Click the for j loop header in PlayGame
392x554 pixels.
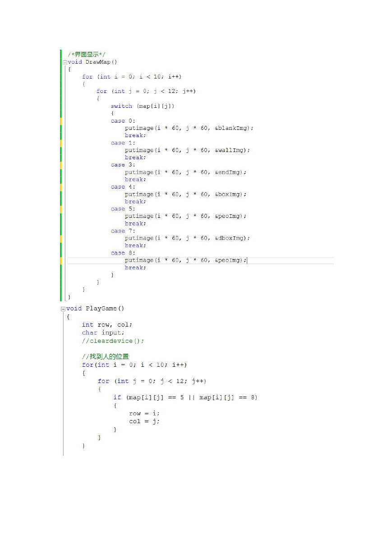pos(152,381)
